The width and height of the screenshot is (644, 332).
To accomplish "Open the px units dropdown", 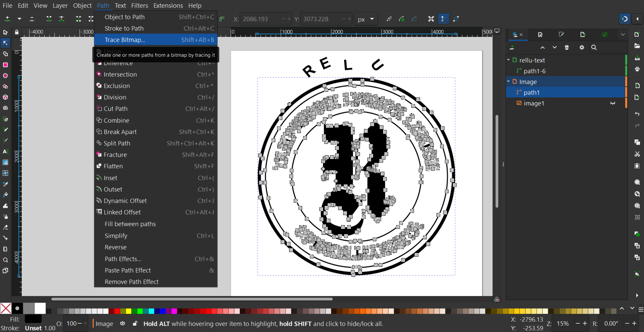I will coord(366,19).
